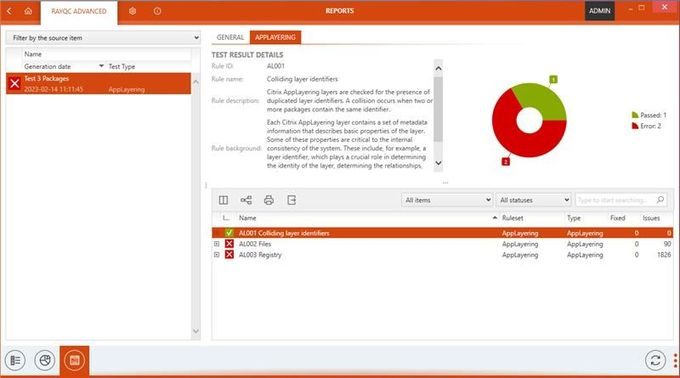680x378 pixels.
Task: Sort reports by Name column
Action: (33, 54)
